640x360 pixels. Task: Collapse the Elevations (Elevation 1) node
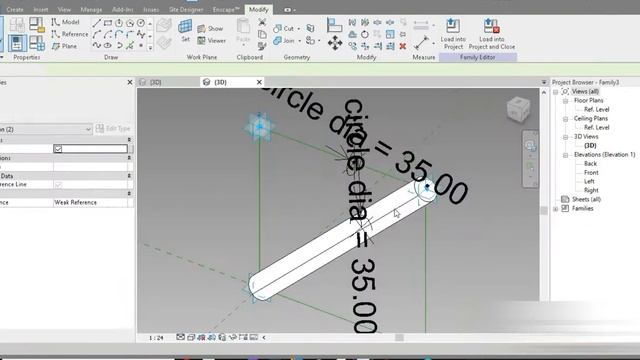point(565,155)
